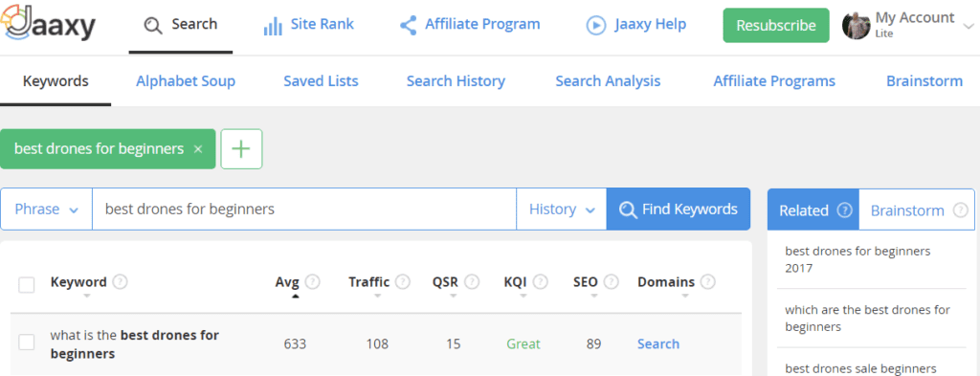Click the SEO value 89
The height and width of the screenshot is (376, 980).
tap(593, 344)
